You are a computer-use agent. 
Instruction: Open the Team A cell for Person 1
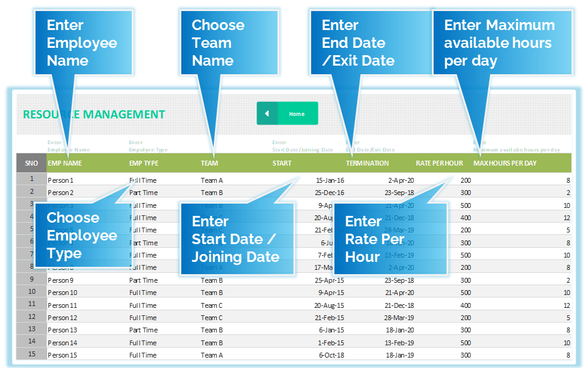click(211, 180)
